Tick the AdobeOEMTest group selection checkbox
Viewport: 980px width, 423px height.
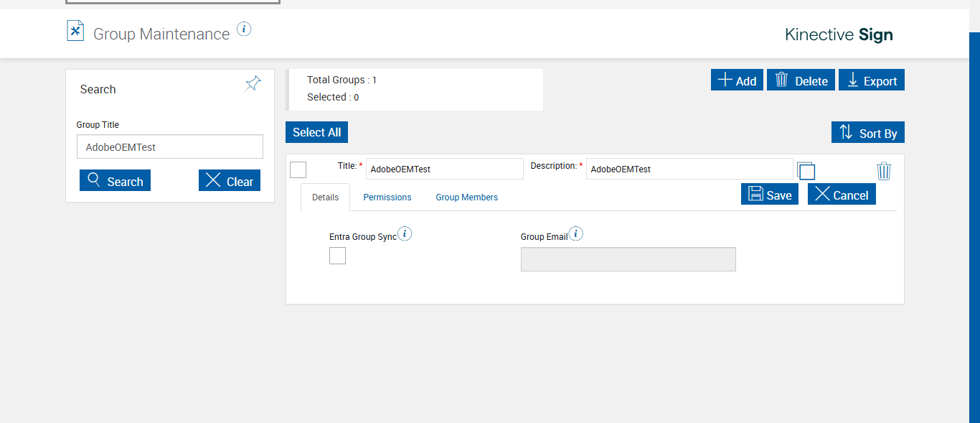pyautogui.click(x=298, y=170)
